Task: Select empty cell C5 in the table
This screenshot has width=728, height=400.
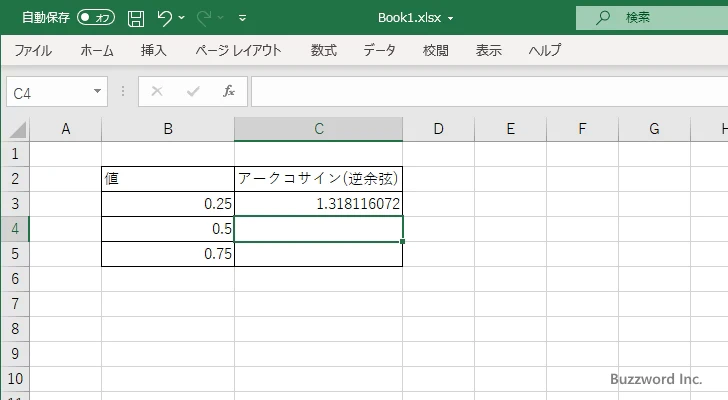Action: (318, 254)
